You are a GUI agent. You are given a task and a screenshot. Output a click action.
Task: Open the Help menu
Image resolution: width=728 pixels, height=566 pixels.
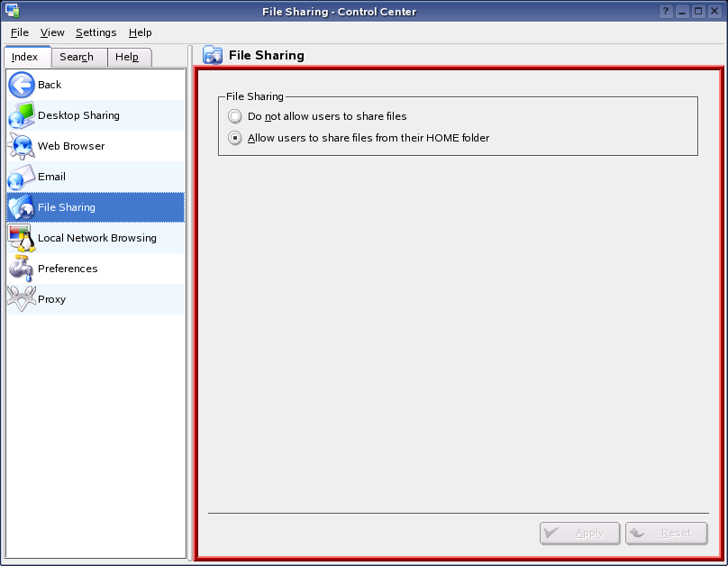pyautogui.click(x=141, y=32)
